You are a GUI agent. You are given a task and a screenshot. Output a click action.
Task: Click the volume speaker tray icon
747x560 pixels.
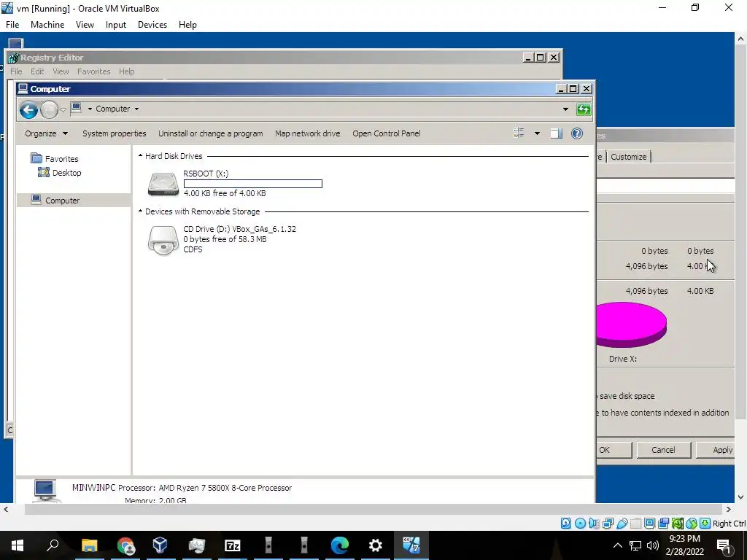tap(653, 545)
